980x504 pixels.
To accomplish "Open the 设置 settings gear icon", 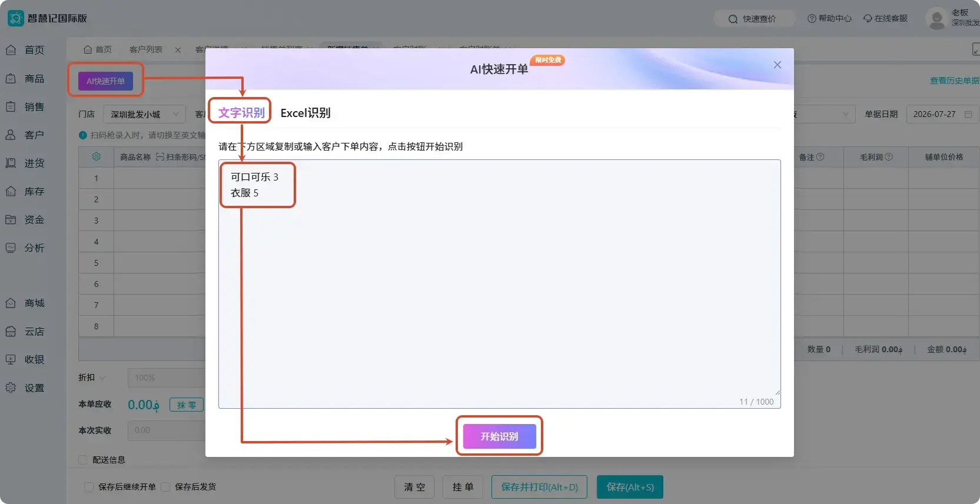I will click(11, 388).
